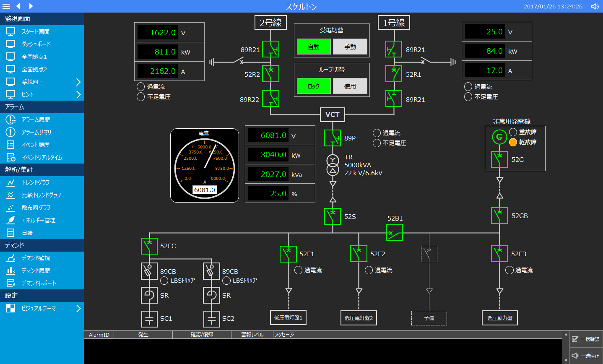The image size is (603, 364).
Task: Expand the ヒント submenu arrow
Action: [78, 95]
